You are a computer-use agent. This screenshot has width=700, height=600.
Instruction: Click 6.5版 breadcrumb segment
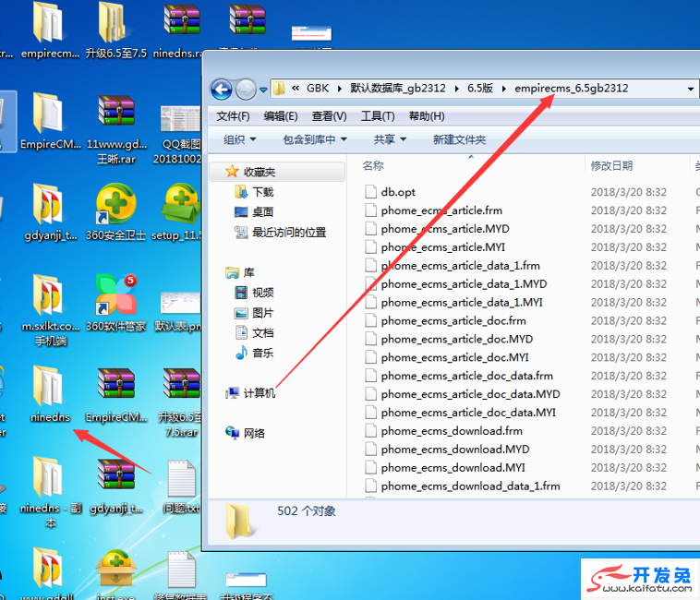tap(480, 89)
